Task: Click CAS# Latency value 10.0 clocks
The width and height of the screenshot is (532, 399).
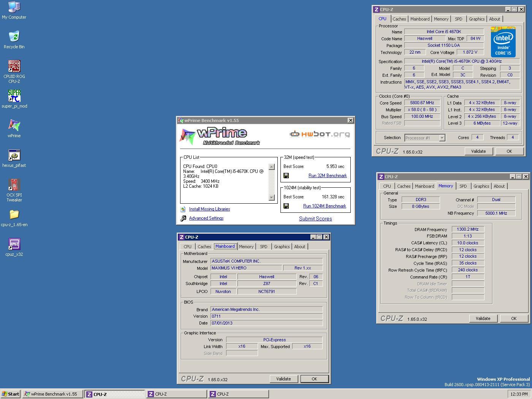Action: [x=468, y=243]
